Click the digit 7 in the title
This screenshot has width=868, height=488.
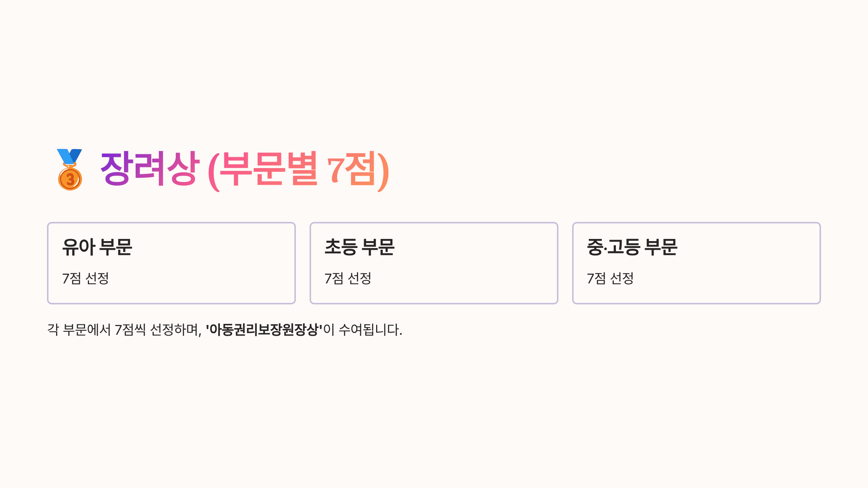pyautogui.click(x=336, y=169)
